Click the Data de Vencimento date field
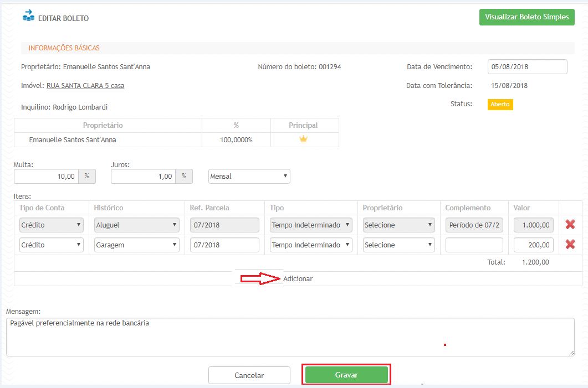588x388 pixels. (527, 67)
